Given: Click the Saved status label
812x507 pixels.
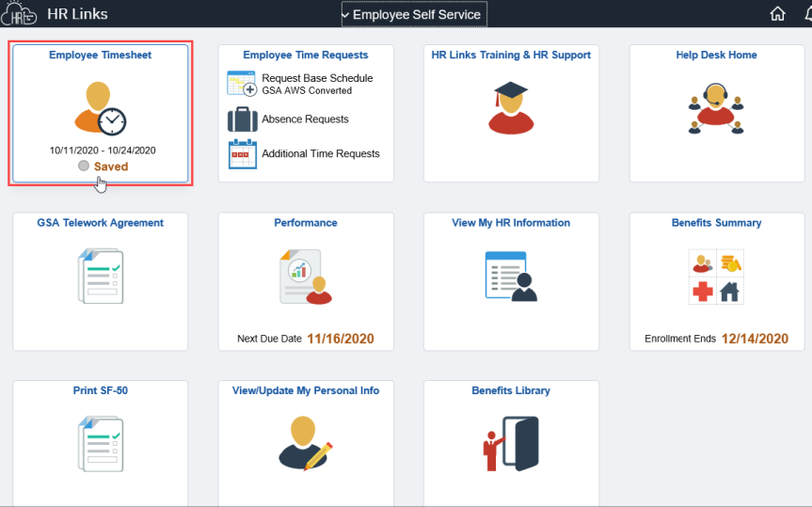Looking at the screenshot, I should coord(111,166).
